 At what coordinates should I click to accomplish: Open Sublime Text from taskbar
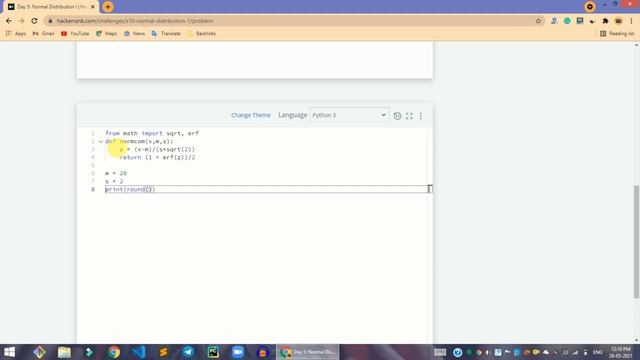(163, 352)
